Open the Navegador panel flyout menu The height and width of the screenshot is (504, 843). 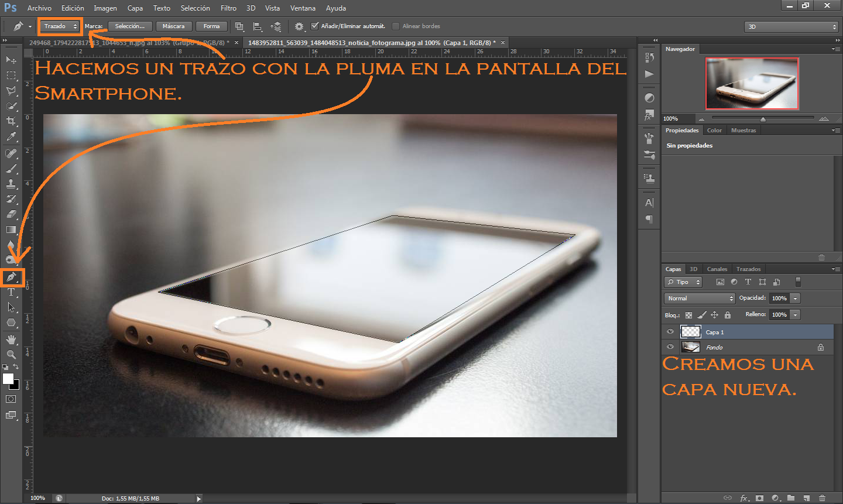point(836,49)
